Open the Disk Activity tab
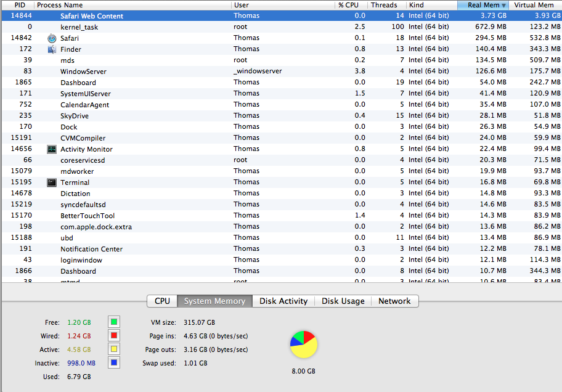This screenshot has height=392, width=562. tap(283, 301)
